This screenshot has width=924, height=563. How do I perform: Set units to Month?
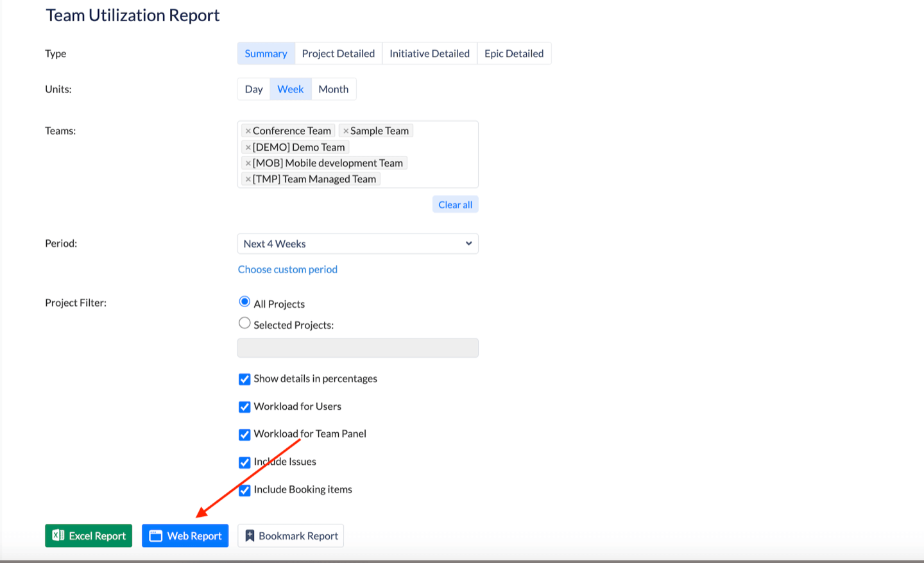coord(334,89)
